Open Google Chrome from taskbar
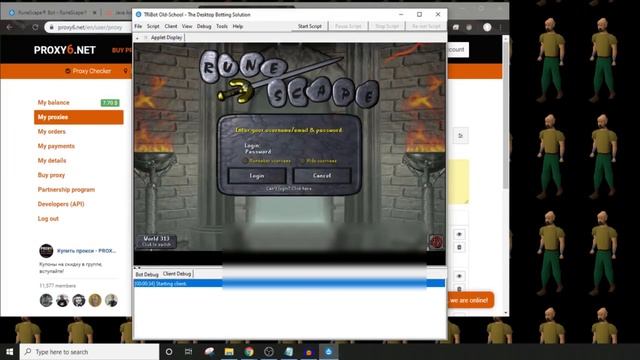The height and width of the screenshot is (360, 640). 249,351
